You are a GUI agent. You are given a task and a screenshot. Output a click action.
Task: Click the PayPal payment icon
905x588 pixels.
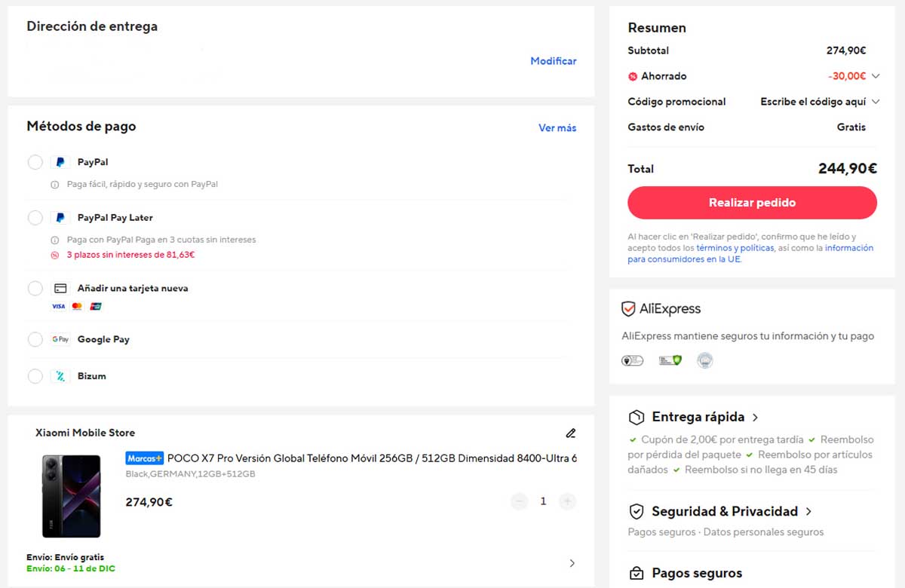(x=60, y=161)
